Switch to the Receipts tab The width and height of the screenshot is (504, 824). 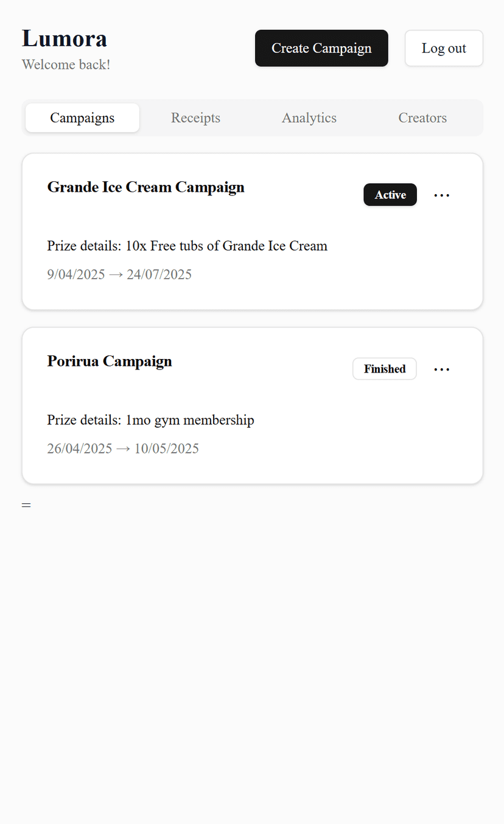[x=195, y=118]
